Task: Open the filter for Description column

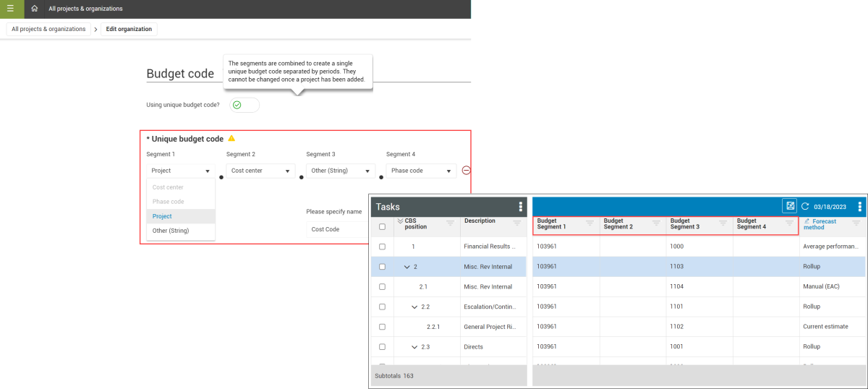Action: coord(516,223)
